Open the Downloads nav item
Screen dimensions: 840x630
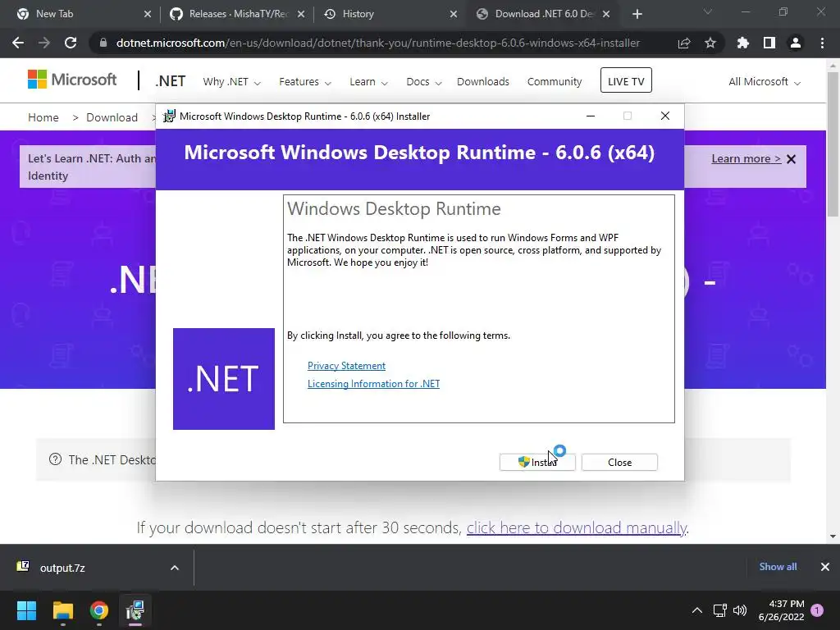[x=482, y=81]
